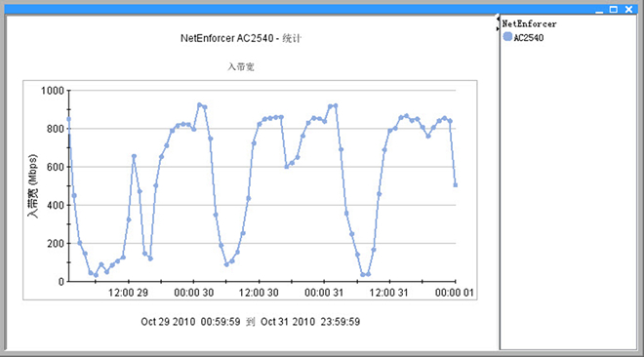
Task: Click the first data point near 850 Mbps
Action: pos(68,119)
